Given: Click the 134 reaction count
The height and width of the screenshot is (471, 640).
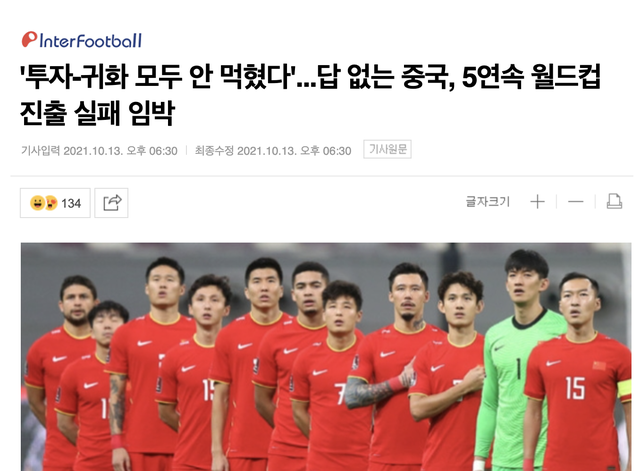Looking at the screenshot, I should tap(71, 203).
